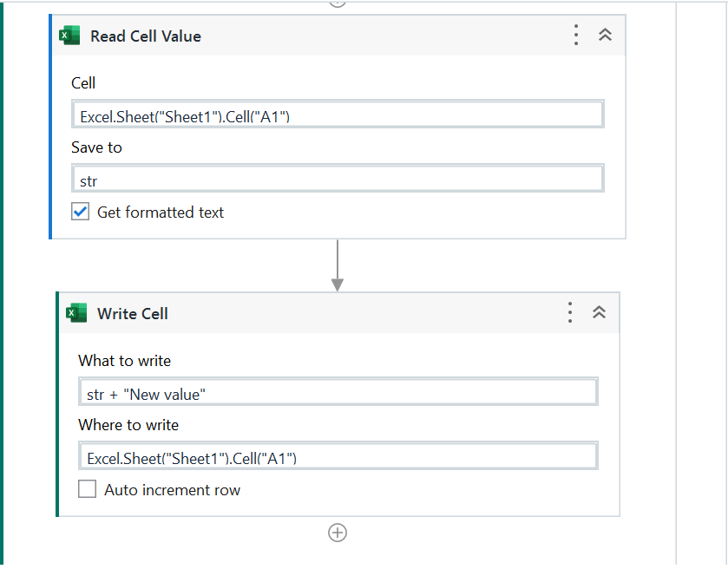The width and height of the screenshot is (728, 569).
Task: Click the Excel icon on Read Cell Value
Action: (x=69, y=36)
